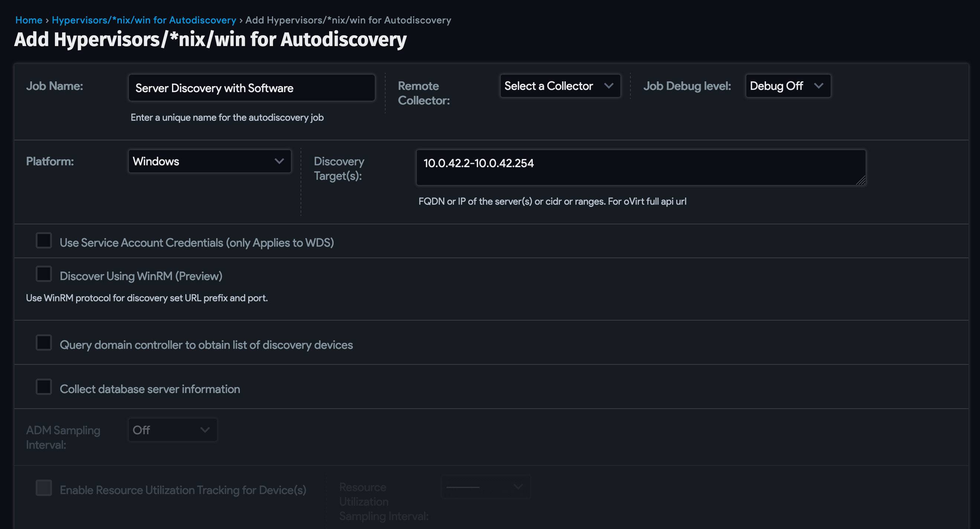Open the Select a Collector dropdown
980x529 pixels.
coord(559,86)
